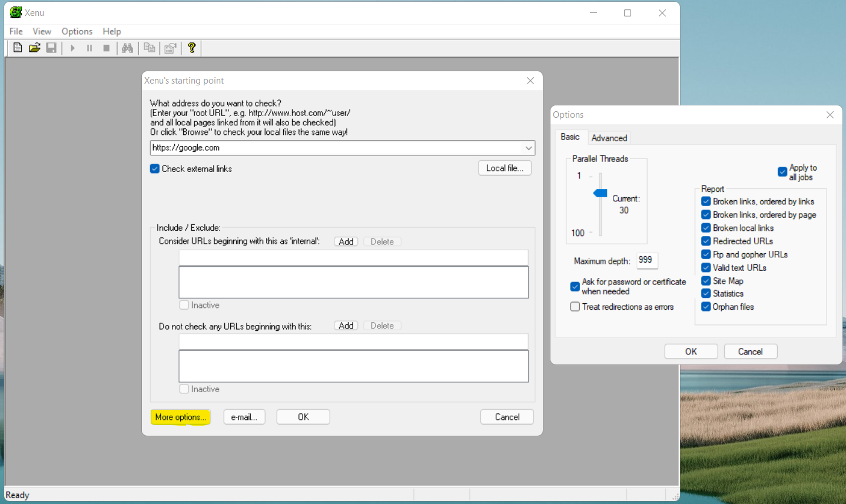Image resolution: width=846 pixels, height=504 pixels.
Task: Close the Xenu's starting point dialog
Action: tap(530, 81)
